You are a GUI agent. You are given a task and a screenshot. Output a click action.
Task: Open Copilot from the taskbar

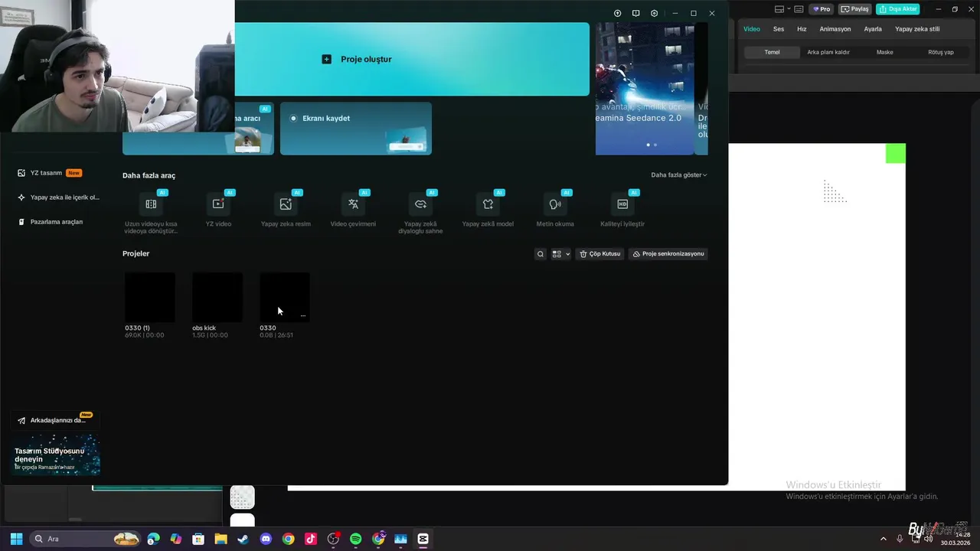(176, 539)
